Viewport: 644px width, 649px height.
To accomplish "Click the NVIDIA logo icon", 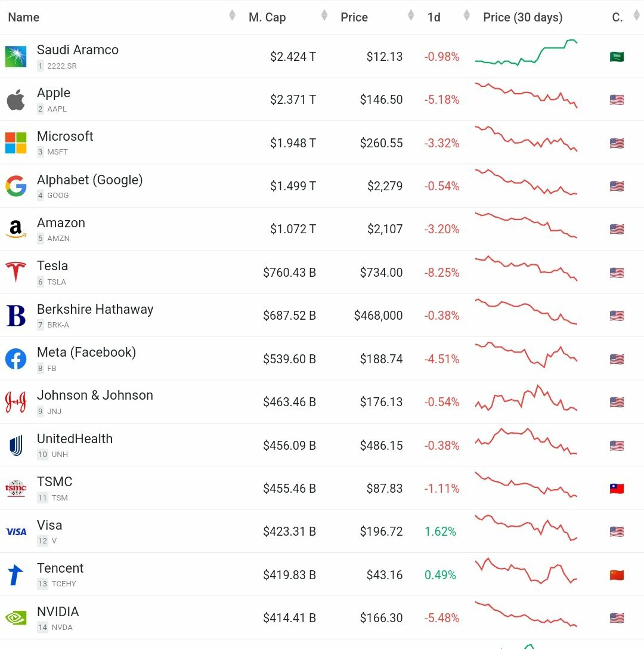I will pyautogui.click(x=16, y=618).
